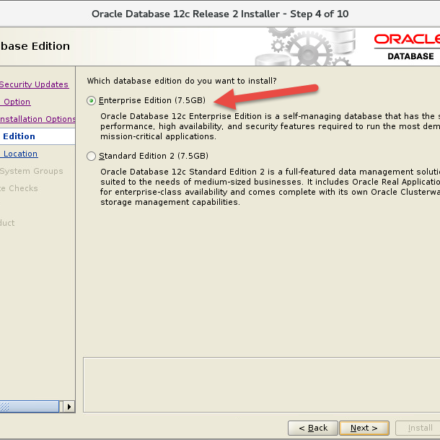
Task: Click the Enterprise Edition (7.5GB) label text
Action: pos(152,100)
